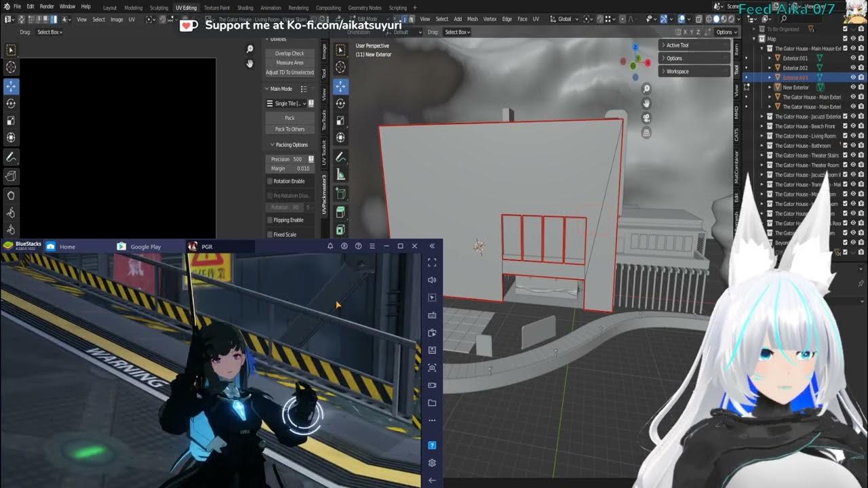Open the Mesh menu in 3D viewport
868x488 pixels.
click(473, 19)
